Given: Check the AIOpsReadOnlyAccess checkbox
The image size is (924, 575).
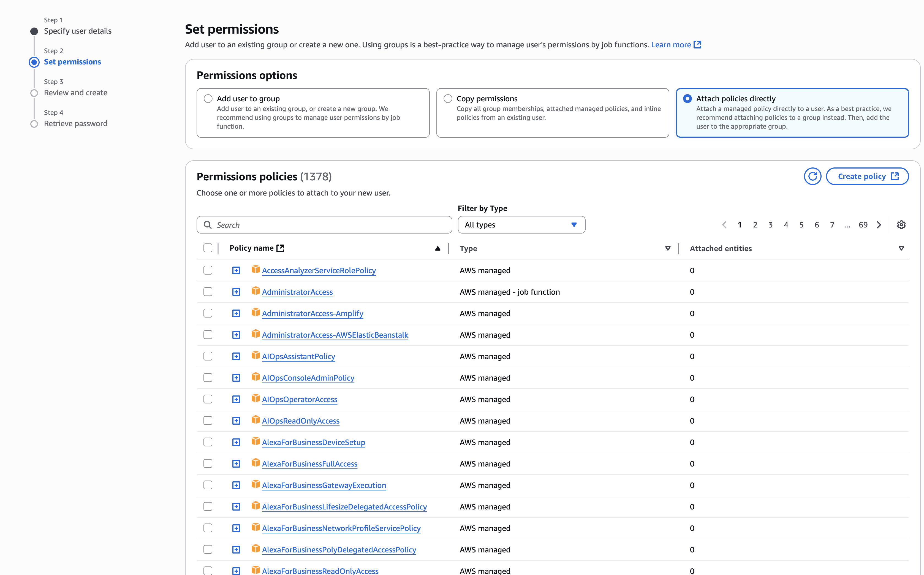Looking at the screenshot, I should 208,421.
